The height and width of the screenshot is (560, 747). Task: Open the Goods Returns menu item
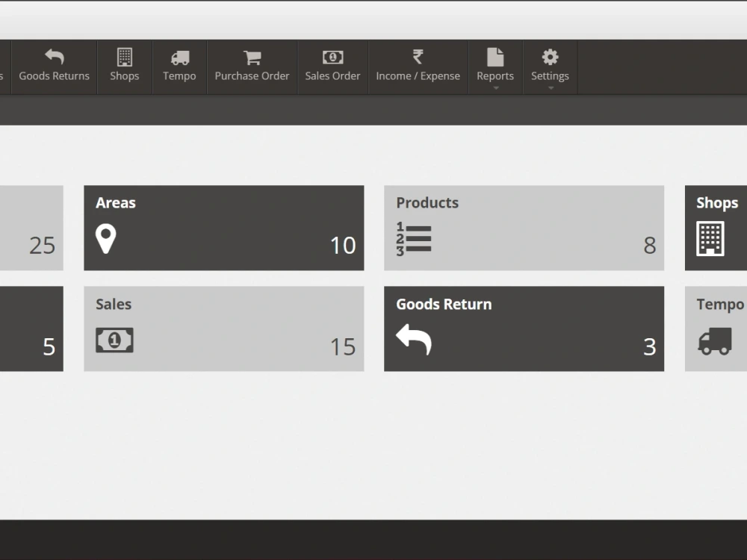[55, 67]
